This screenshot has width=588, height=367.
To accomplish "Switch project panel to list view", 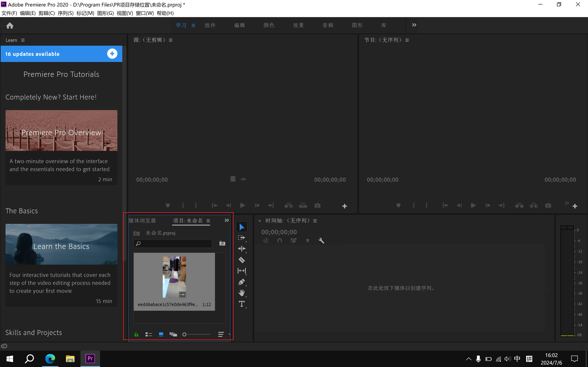I will click(x=149, y=334).
